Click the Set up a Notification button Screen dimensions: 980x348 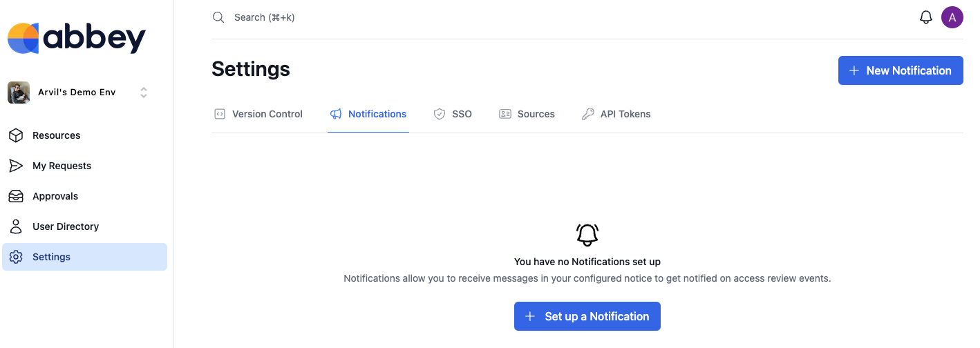click(587, 316)
